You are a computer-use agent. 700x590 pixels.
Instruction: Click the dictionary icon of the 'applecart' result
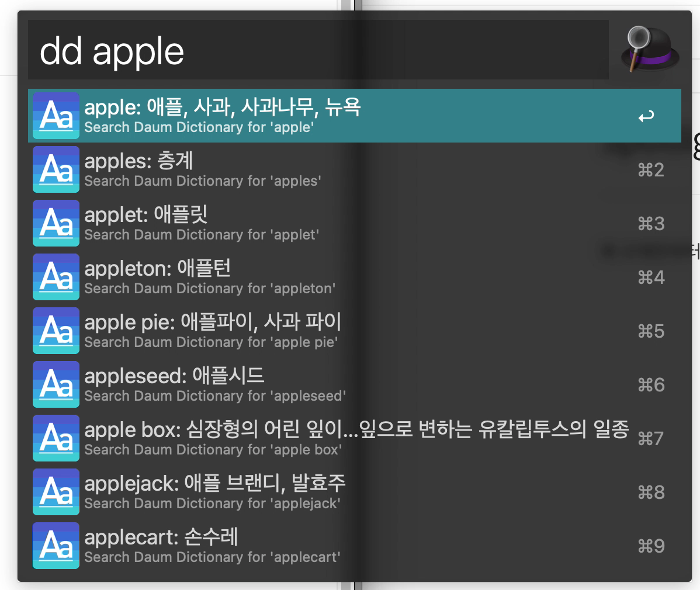56,546
